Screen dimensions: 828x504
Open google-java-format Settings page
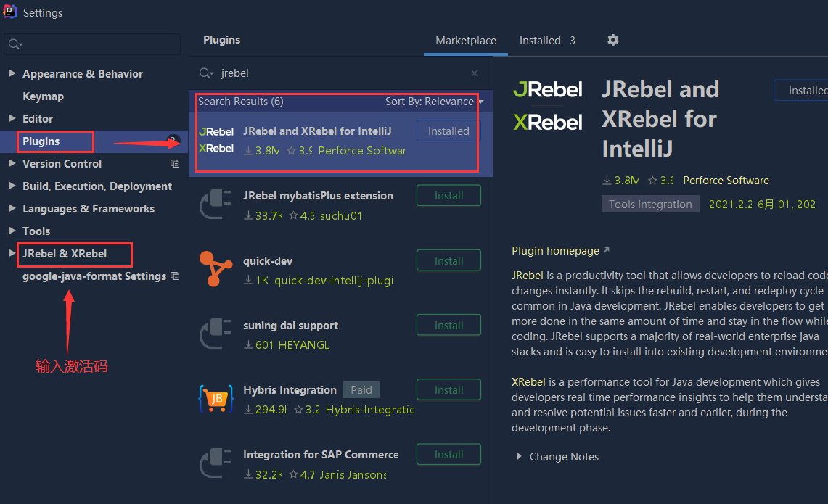tap(94, 276)
